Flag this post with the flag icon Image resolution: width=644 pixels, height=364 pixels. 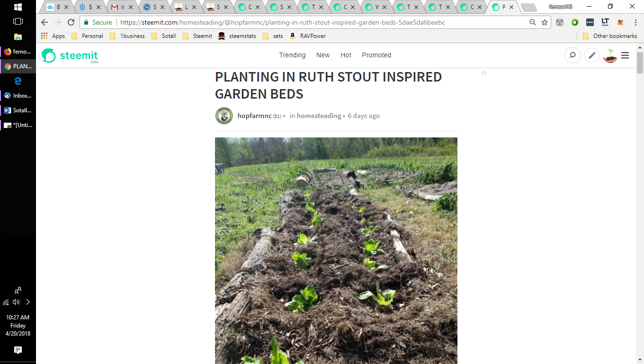coord(484,73)
